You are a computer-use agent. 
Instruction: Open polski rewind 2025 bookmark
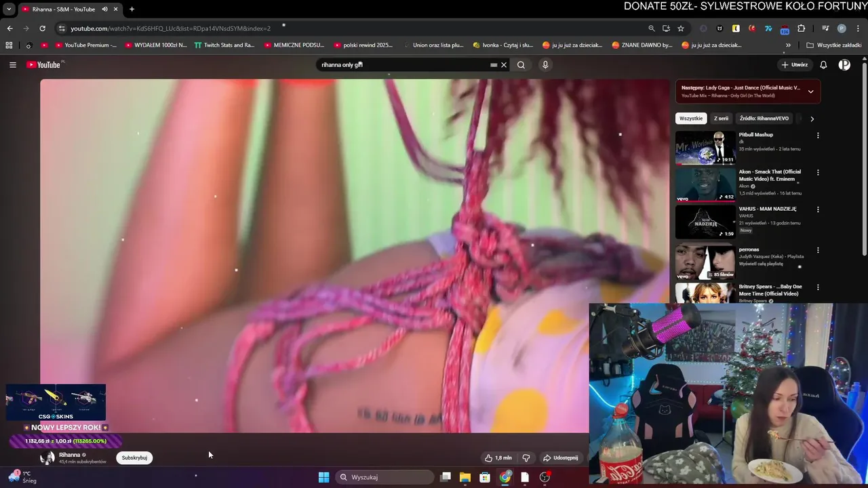coord(363,45)
